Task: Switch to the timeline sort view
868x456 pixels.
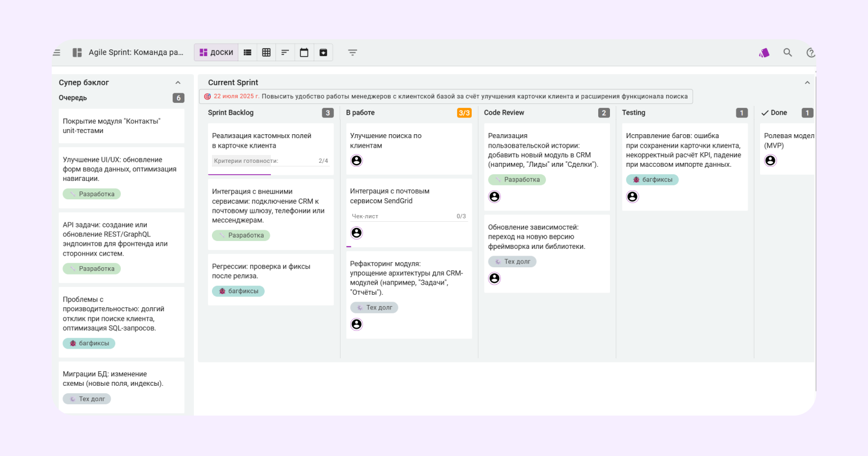Action: (x=285, y=53)
